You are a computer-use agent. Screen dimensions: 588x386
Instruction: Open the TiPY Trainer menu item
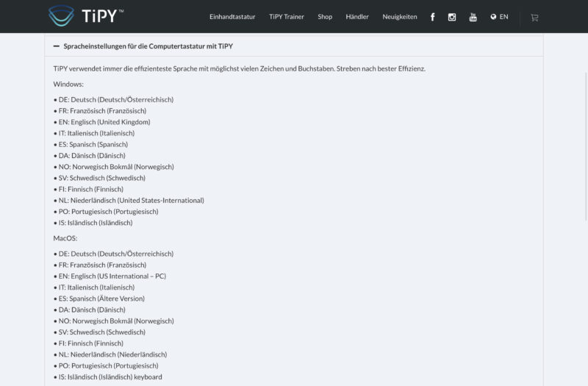pyautogui.click(x=287, y=16)
